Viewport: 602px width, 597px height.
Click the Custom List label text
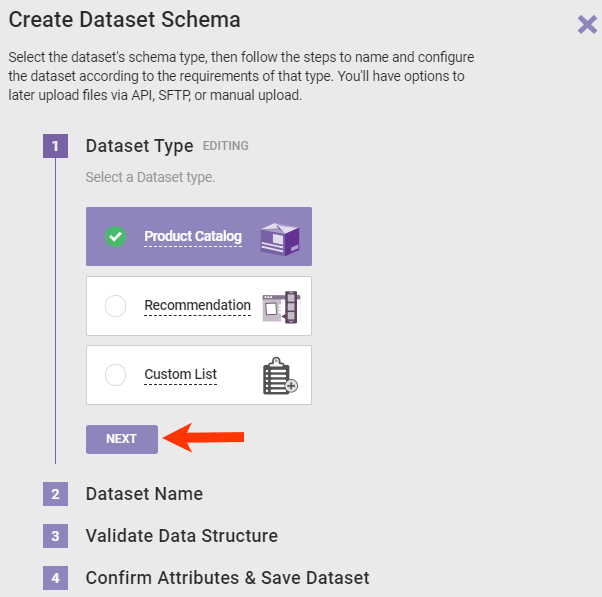click(x=180, y=375)
